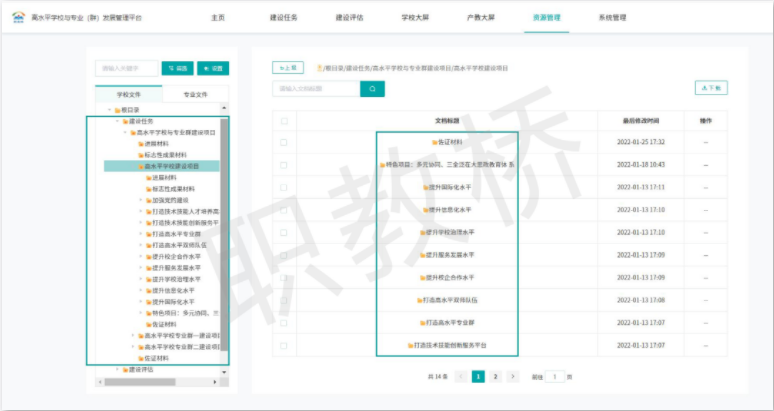
Task: Expand the 打造技术技能人才培养高地 tree node
Action: 141,212
